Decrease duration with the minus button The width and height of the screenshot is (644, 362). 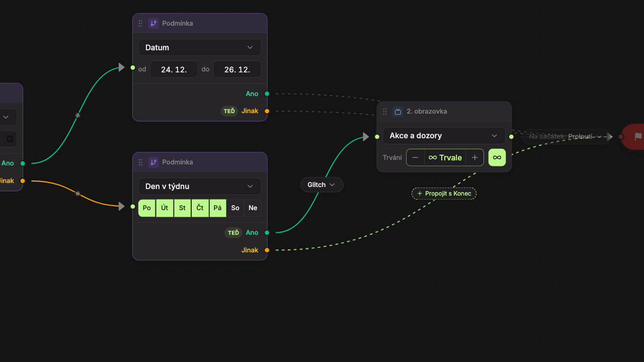[416, 157]
